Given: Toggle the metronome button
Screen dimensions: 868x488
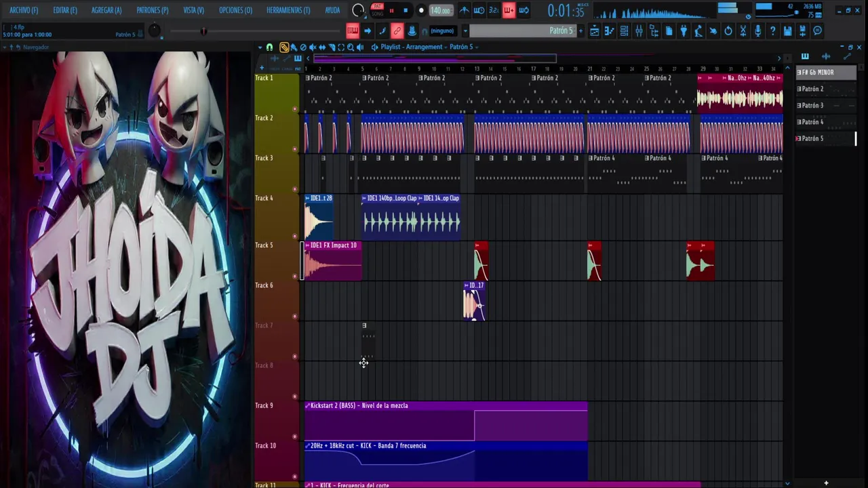Looking at the screenshot, I should tap(464, 10).
